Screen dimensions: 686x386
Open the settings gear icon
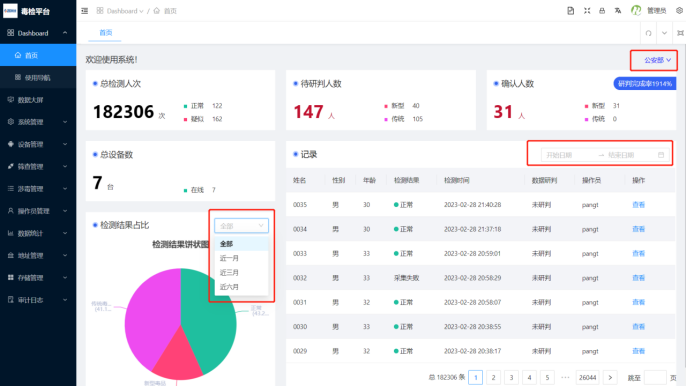pyautogui.click(x=679, y=11)
